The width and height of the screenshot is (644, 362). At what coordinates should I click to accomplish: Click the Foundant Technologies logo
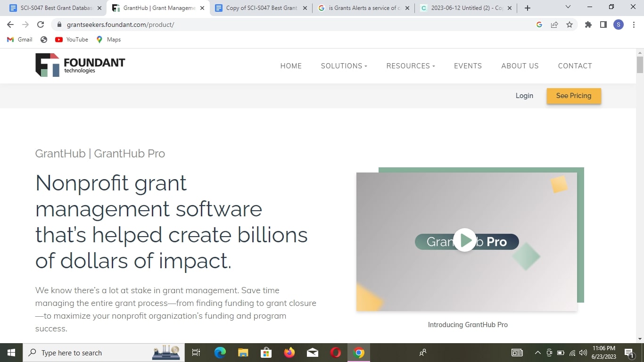pos(80,66)
